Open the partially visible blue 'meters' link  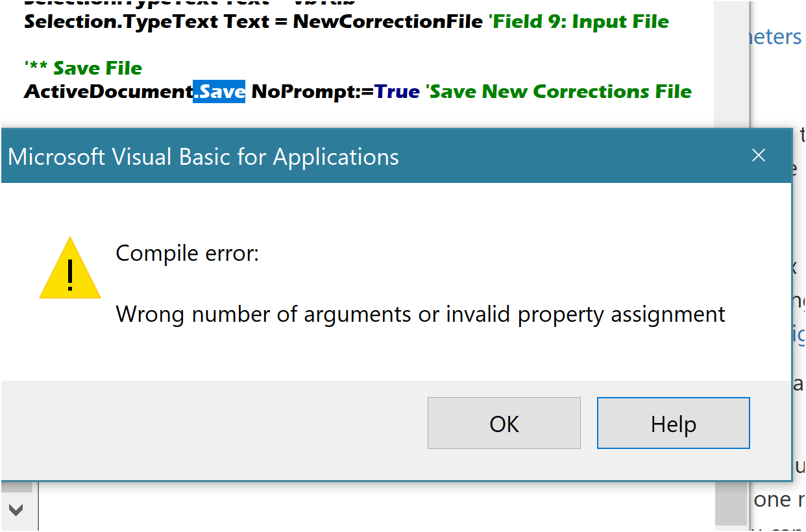775,37
